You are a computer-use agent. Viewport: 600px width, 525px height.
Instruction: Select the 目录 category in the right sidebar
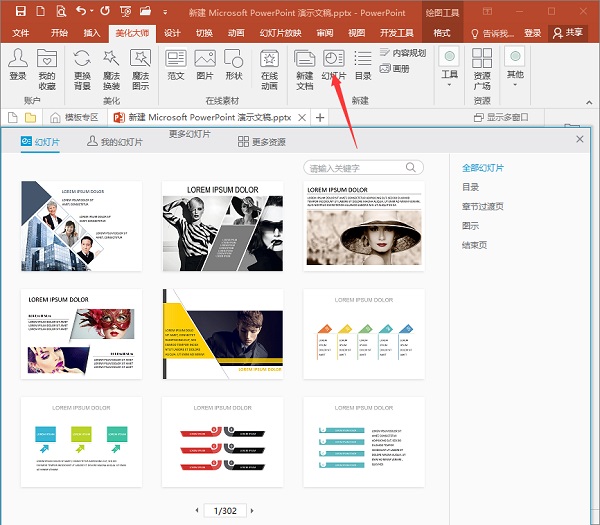coord(470,187)
